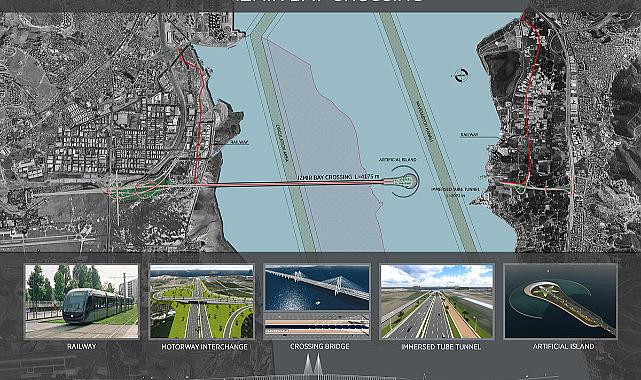Viewport: 641px width, 380px height.
Task: Click the immersed tube tunnel map label
Action: [x=456, y=192]
